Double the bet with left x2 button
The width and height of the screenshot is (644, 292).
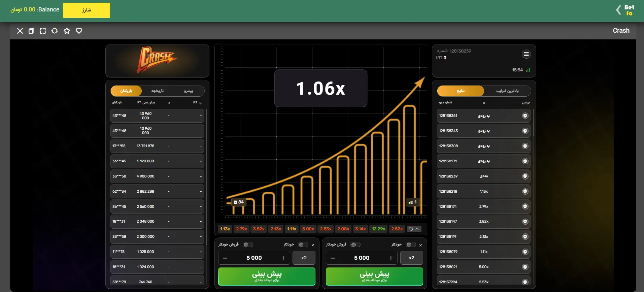tap(304, 258)
